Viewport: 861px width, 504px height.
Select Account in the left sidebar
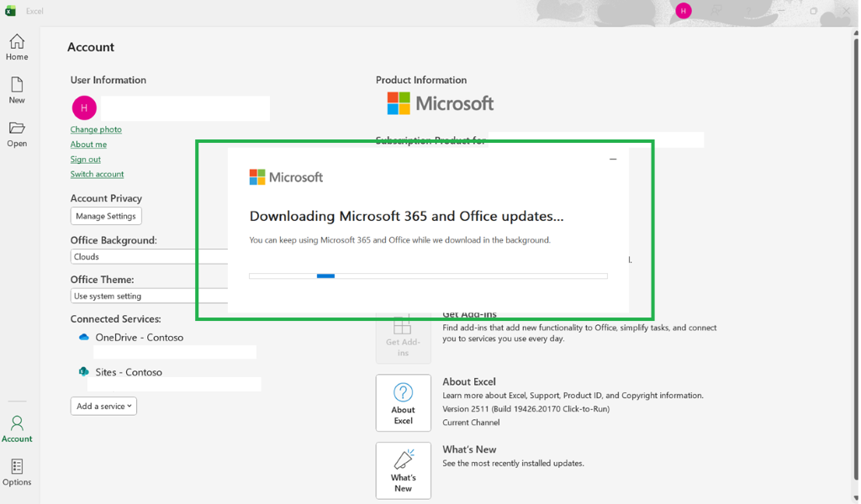tap(17, 428)
